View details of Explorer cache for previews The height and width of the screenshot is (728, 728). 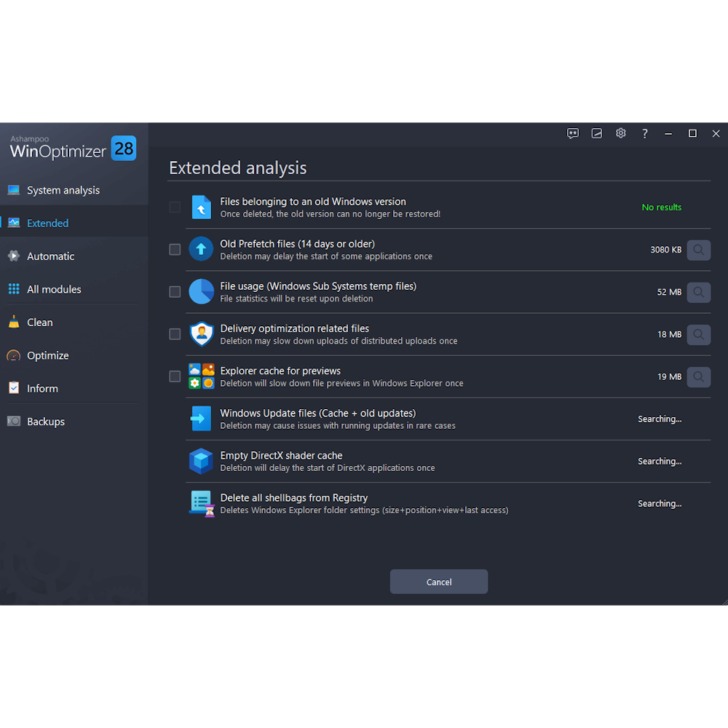(699, 376)
